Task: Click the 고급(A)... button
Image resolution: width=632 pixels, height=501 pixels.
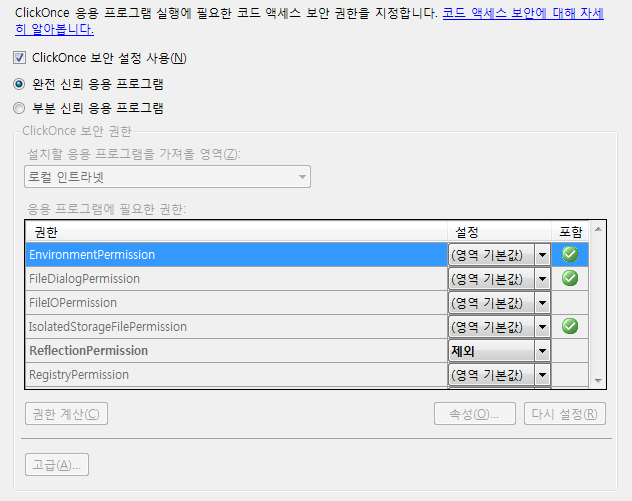Action: click(x=57, y=465)
